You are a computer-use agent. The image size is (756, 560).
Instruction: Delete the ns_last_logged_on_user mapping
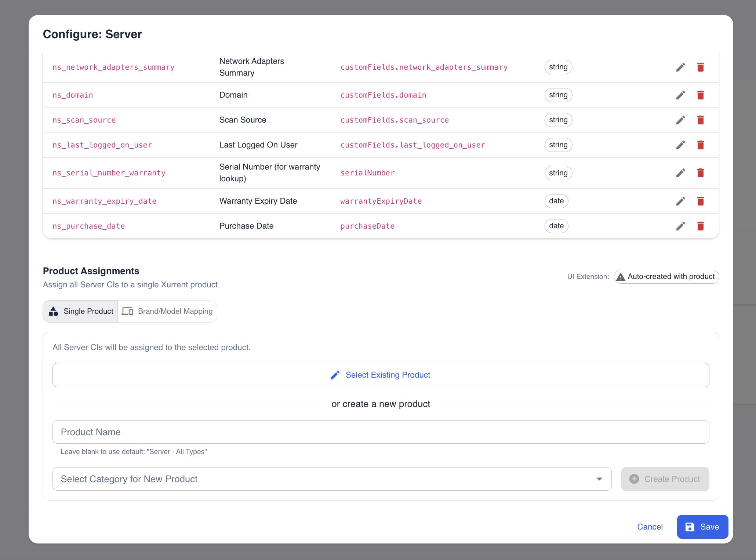[700, 145]
